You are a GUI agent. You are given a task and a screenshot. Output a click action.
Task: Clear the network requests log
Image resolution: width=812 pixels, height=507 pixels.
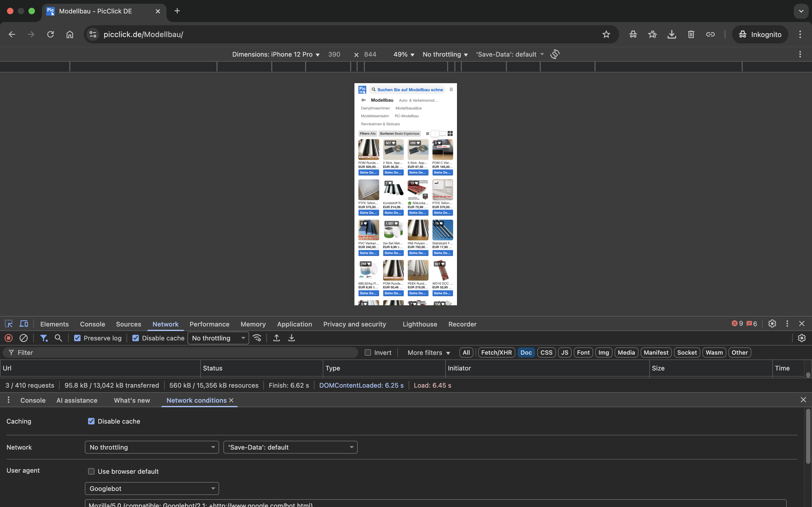(23, 338)
